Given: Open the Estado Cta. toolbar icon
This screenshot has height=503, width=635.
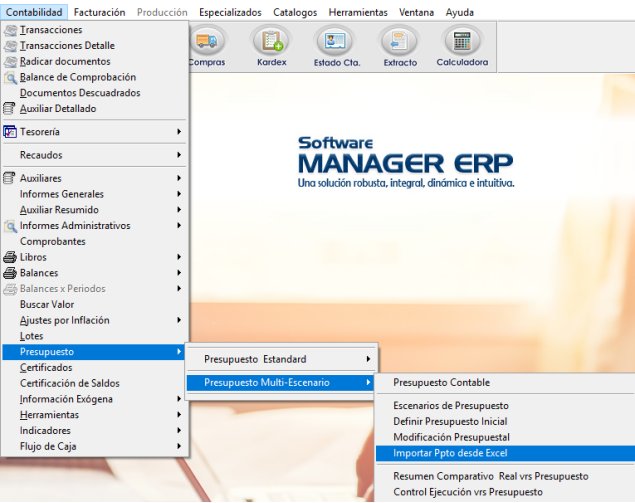Looking at the screenshot, I should click(x=336, y=41).
